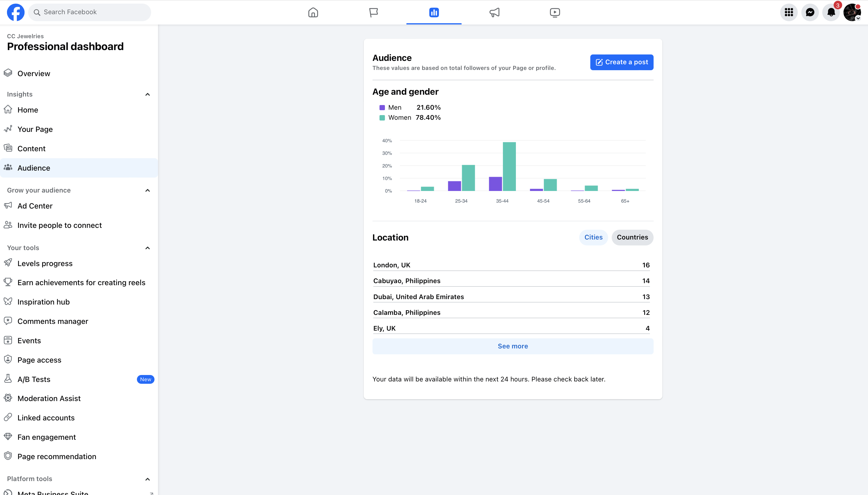This screenshot has width=868, height=495.
Task: Click the Facebook logo
Action: point(16,12)
